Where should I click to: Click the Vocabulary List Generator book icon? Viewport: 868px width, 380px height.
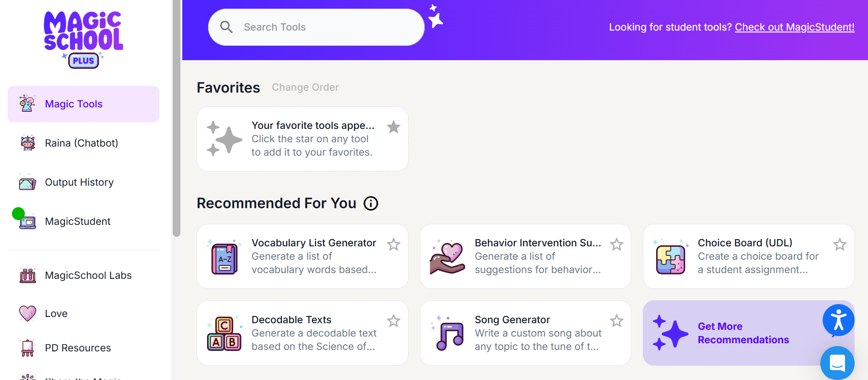(x=224, y=257)
